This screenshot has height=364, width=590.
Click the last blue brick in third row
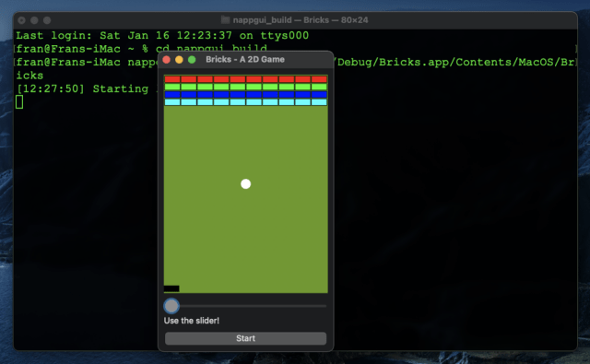tap(319, 94)
